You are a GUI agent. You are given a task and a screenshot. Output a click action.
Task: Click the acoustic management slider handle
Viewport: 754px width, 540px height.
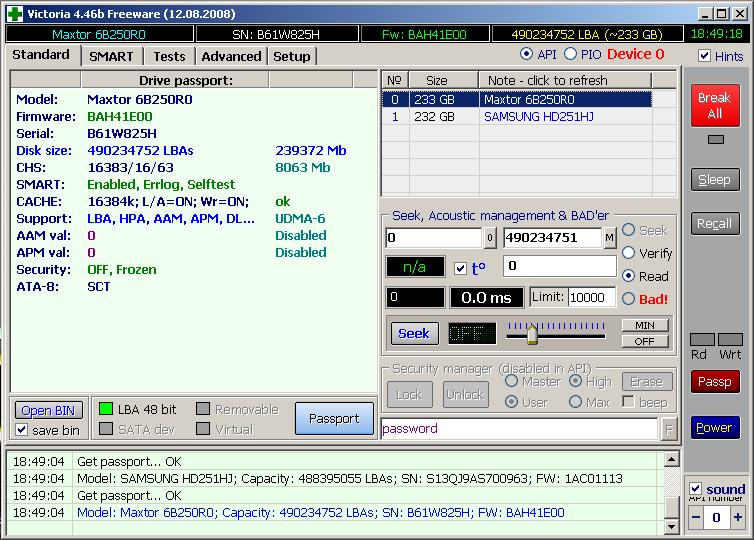[x=532, y=333]
